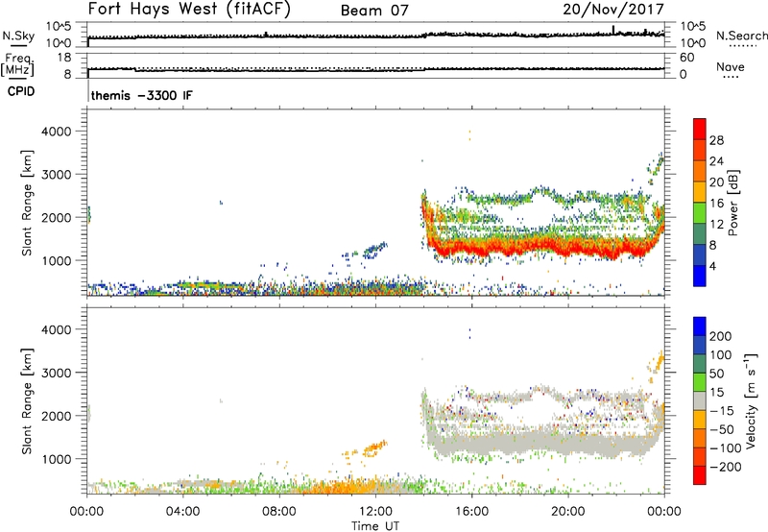Click the 'N.Sky' legend label
Screen dimensions: 768x532
click(x=18, y=36)
